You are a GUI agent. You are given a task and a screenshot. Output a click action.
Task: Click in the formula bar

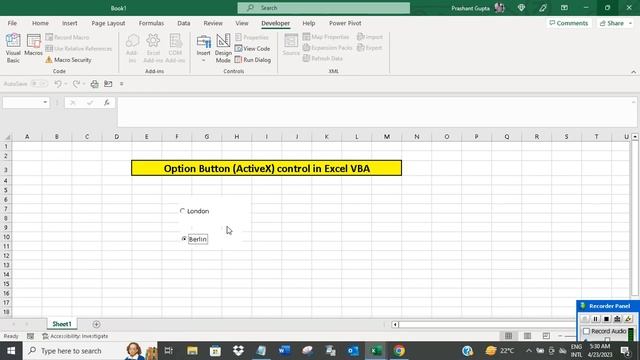click(x=376, y=111)
